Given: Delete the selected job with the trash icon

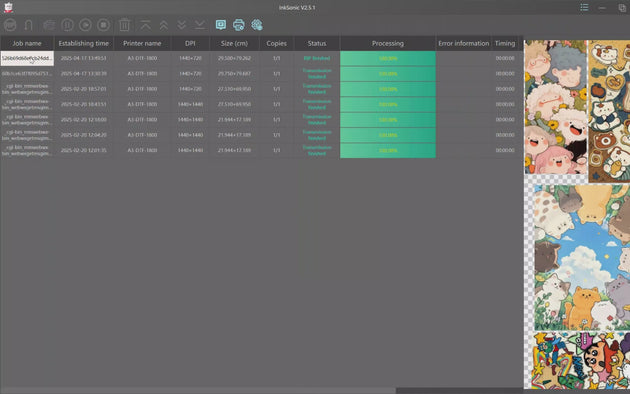Looking at the screenshot, I should coord(125,25).
